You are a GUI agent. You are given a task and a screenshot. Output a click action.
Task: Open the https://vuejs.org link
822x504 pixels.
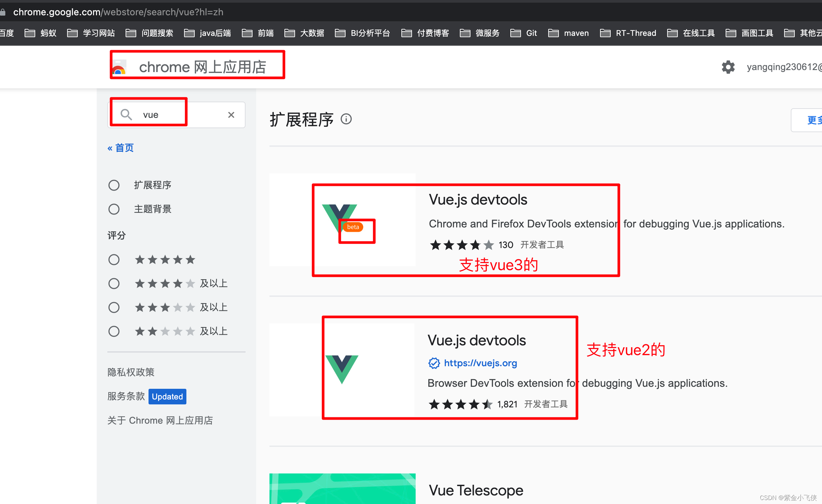tap(480, 363)
